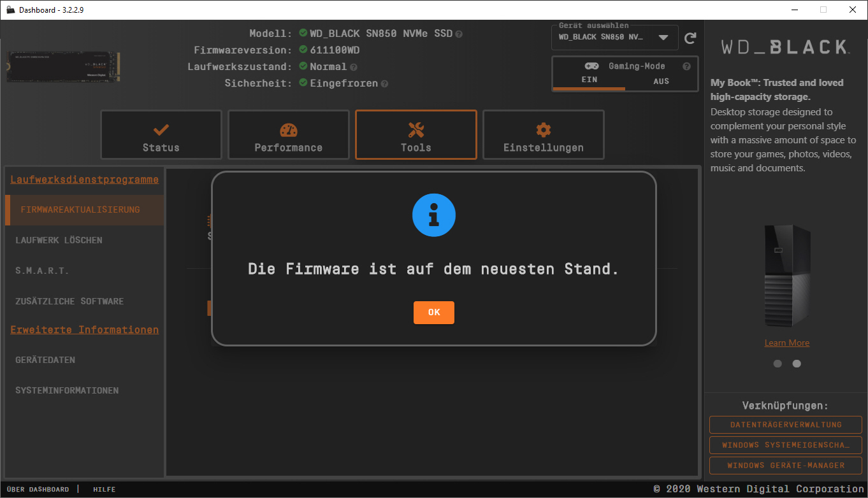Click Über Dashboard in footer

pyautogui.click(x=38, y=489)
